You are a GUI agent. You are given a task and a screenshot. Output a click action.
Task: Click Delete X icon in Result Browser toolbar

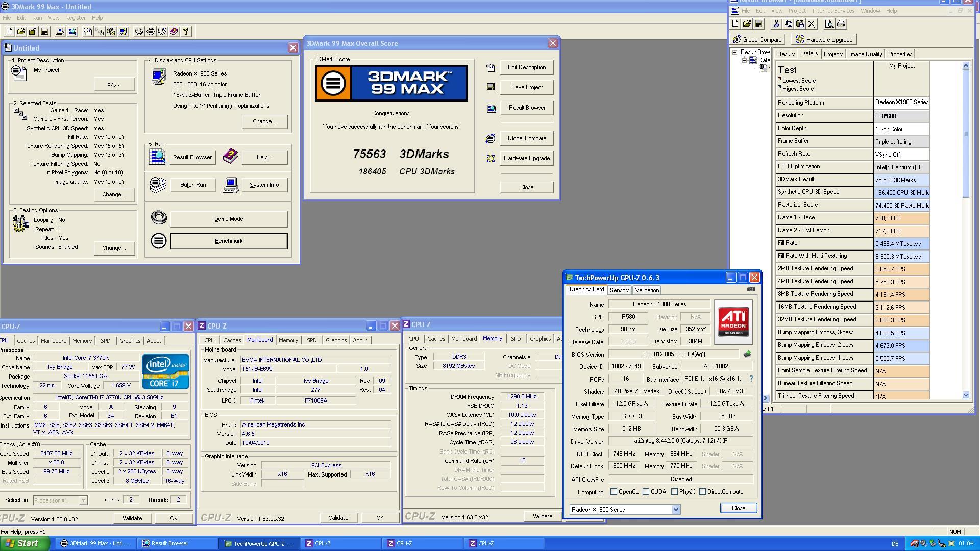click(x=812, y=23)
